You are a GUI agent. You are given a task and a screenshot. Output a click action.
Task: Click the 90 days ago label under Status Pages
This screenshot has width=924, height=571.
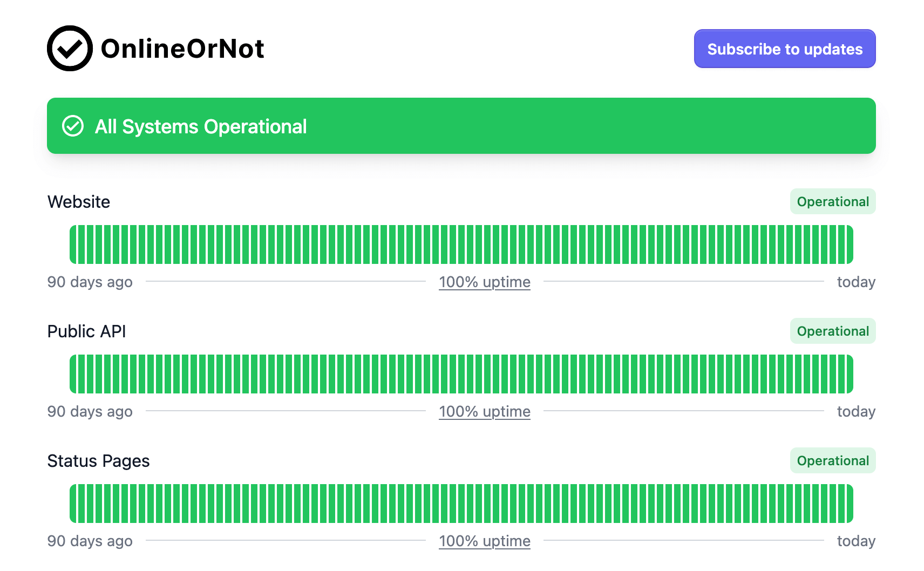pyautogui.click(x=90, y=540)
